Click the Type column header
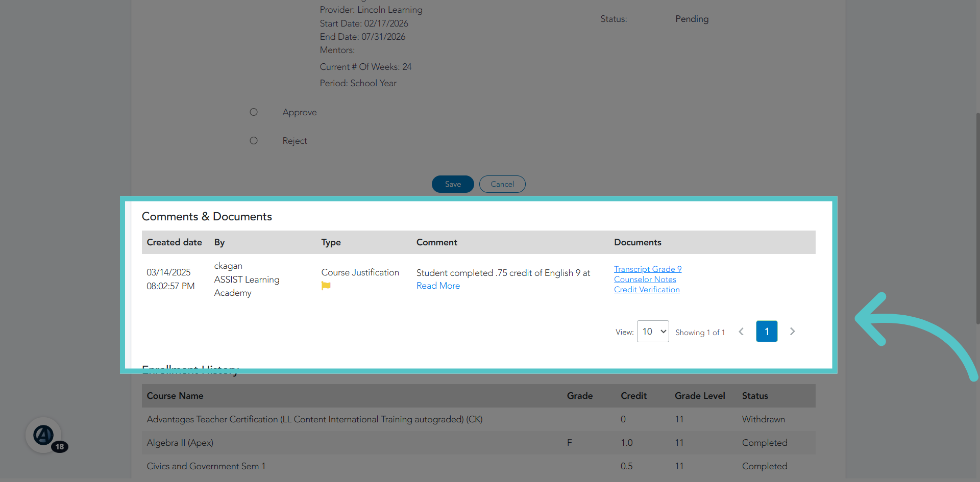Image resolution: width=980 pixels, height=482 pixels. pyautogui.click(x=331, y=242)
